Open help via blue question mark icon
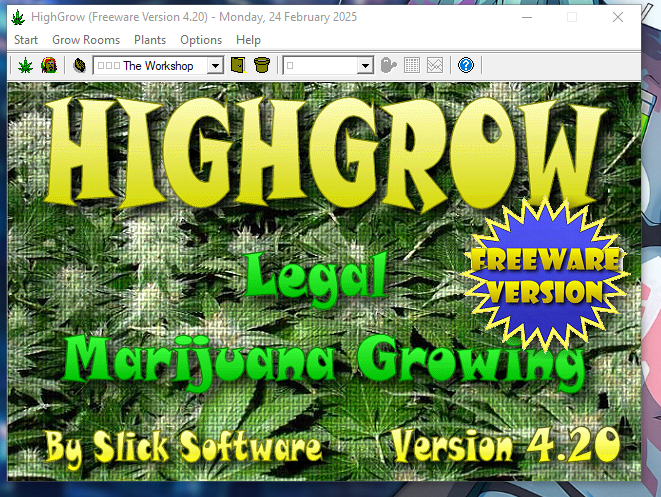Image resolution: width=661 pixels, height=497 pixels. [x=466, y=65]
